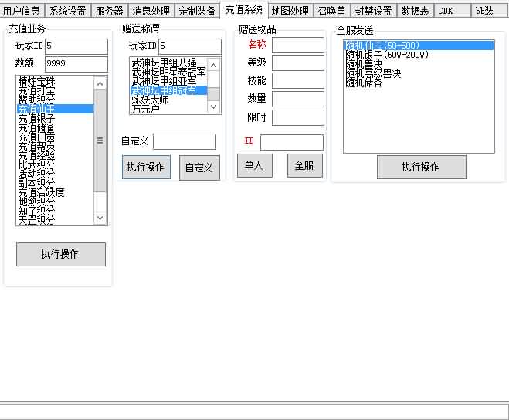Focus the 名称 field in 赠送物品
The height and width of the screenshot is (420, 509).
click(297, 45)
